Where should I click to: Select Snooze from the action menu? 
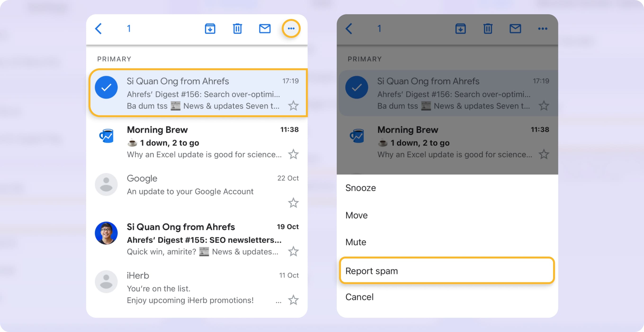tap(360, 188)
